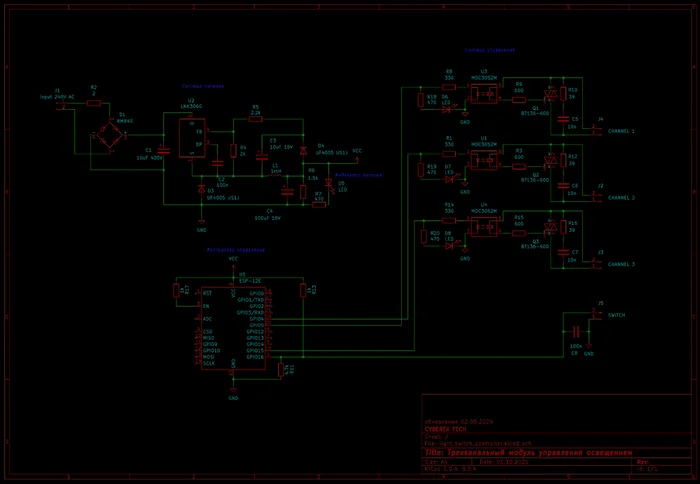Pick the R20 470 resistor symbol

pyautogui.click(x=424, y=237)
